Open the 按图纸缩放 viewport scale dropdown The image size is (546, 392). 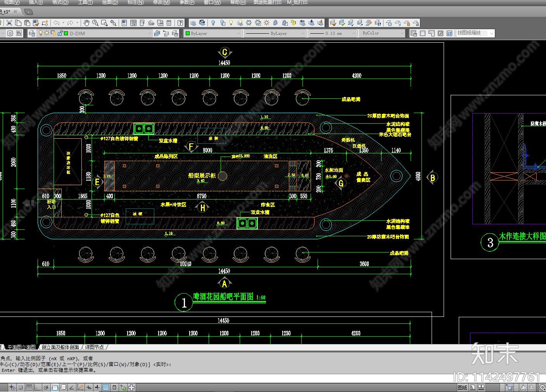click(491, 33)
